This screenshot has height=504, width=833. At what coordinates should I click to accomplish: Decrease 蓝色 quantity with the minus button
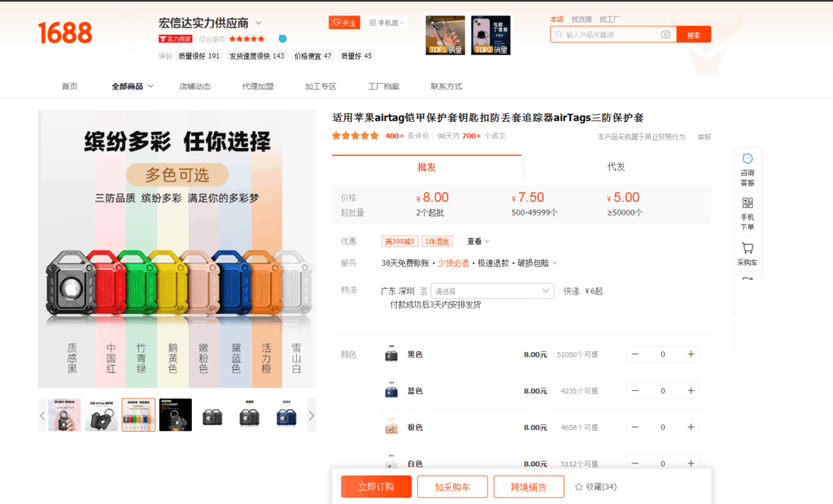pos(635,391)
